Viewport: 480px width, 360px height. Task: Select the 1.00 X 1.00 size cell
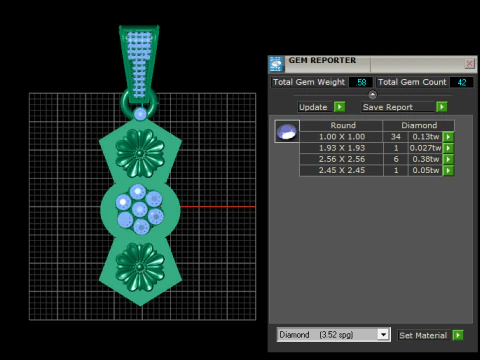[x=341, y=137]
